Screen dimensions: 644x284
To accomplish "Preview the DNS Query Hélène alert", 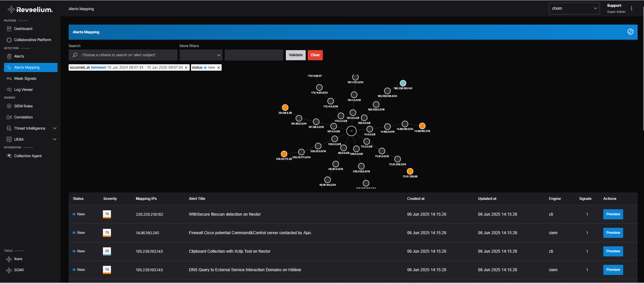I will 613,270.
